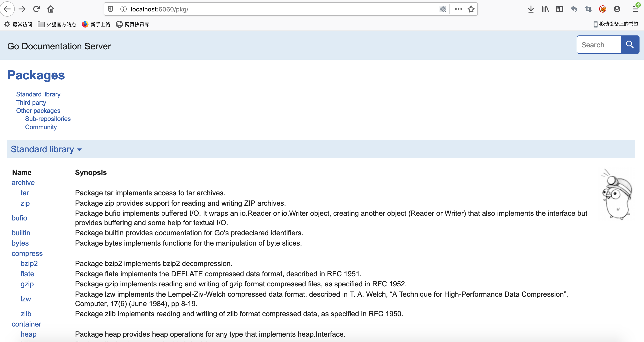Jump to Other packages section

(38, 111)
